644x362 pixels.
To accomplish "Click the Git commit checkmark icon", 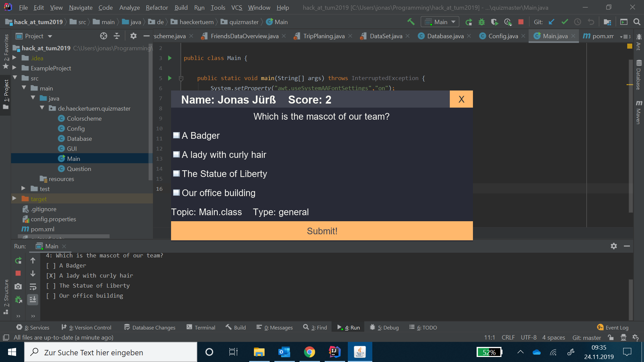I will pyautogui.click(x=565, y=22).
